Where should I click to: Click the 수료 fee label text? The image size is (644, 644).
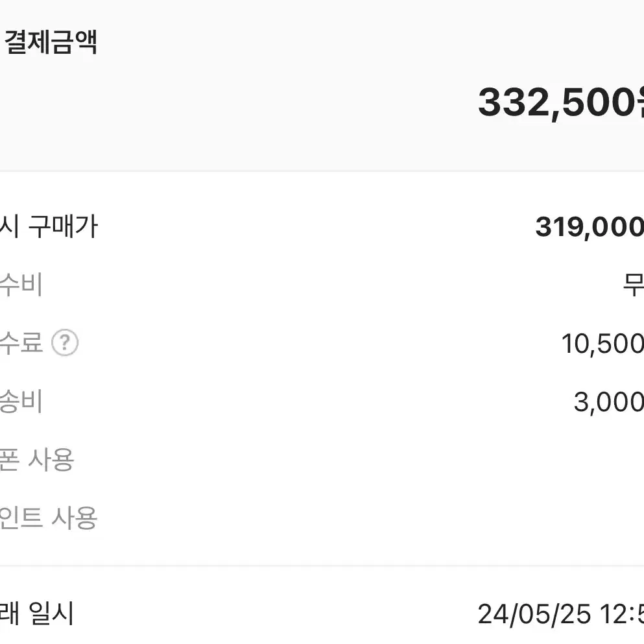coord(21,342)
